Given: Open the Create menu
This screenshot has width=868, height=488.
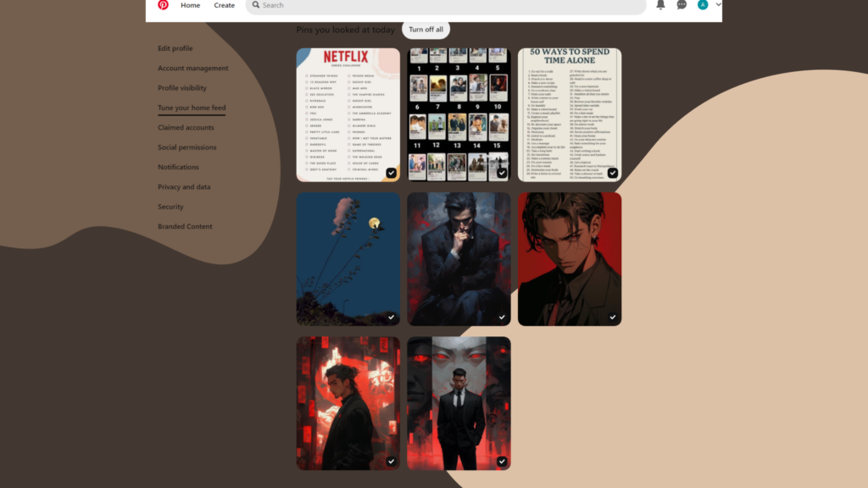Looking at the screenshot, I should (224, 5).
